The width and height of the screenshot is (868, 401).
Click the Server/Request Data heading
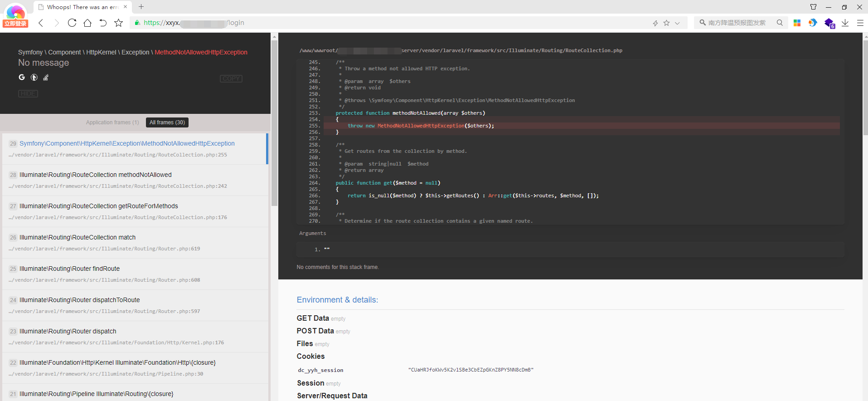(x=332, y=396)
